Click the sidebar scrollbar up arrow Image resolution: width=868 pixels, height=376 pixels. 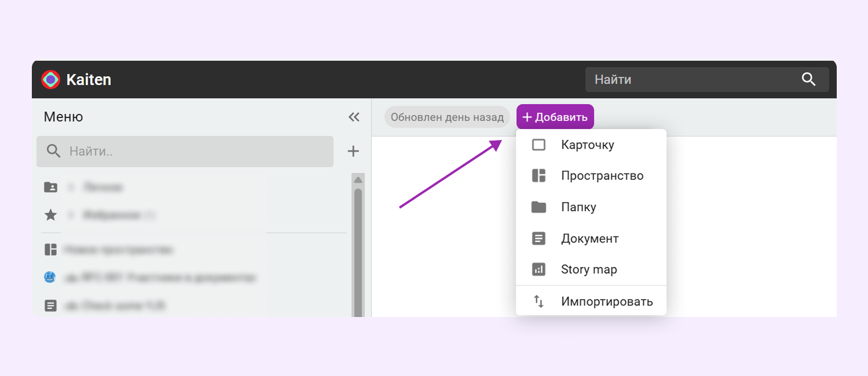coord(358,179)
